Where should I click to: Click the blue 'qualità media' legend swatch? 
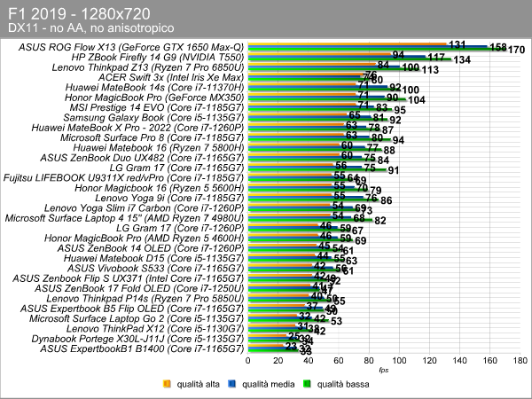pyautogui.click(x=231, y=384)
